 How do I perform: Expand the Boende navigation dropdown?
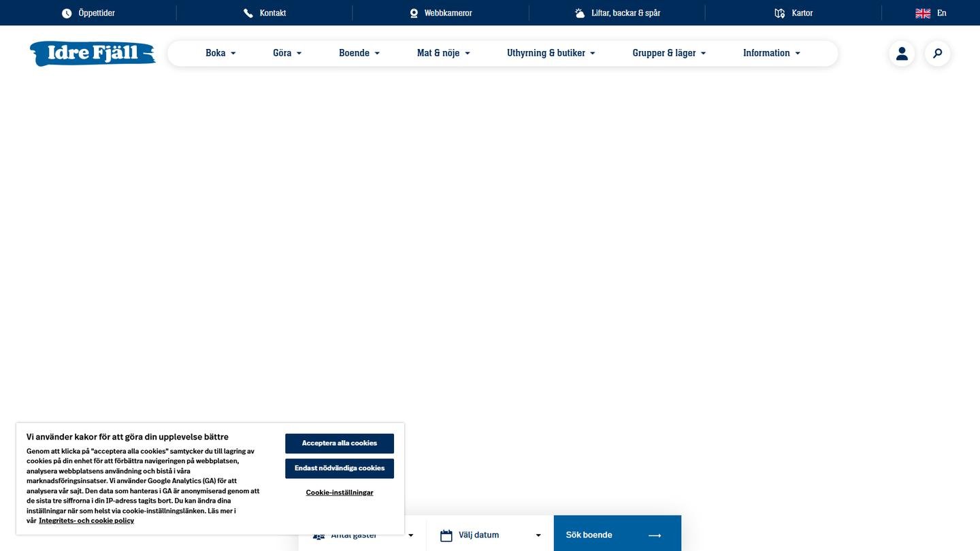(x=359, y=53)
